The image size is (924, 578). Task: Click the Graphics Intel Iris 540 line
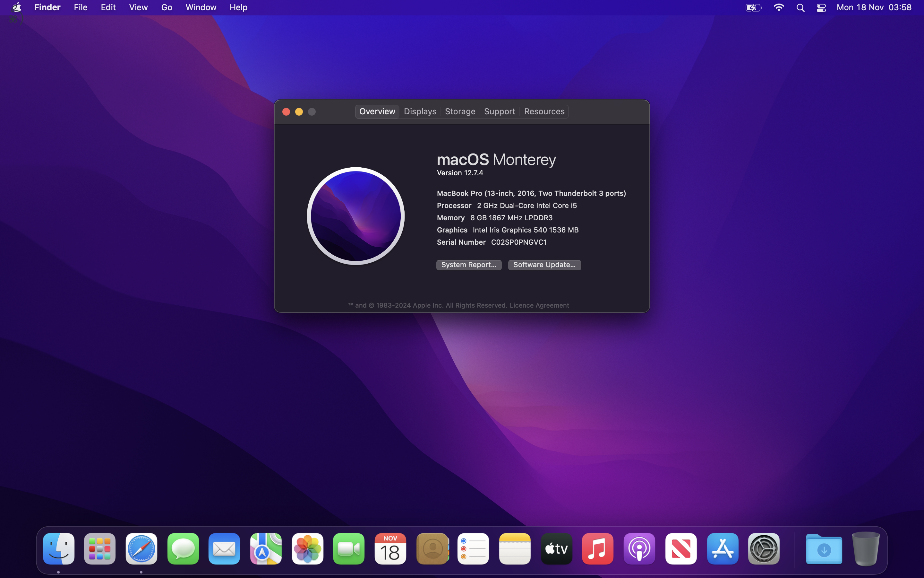click(x=508, y=230)
